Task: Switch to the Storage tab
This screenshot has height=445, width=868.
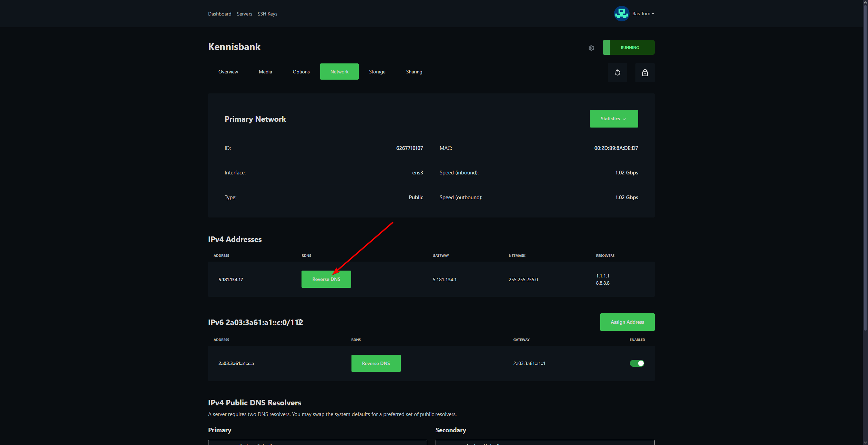Action: point(377,72)
